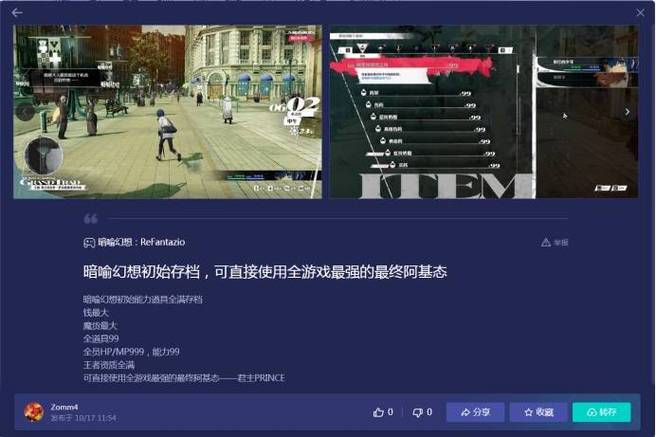Click the ReFantazio game tag link
This screenshot has height=437, width=656.
click(x=141, y=242)
